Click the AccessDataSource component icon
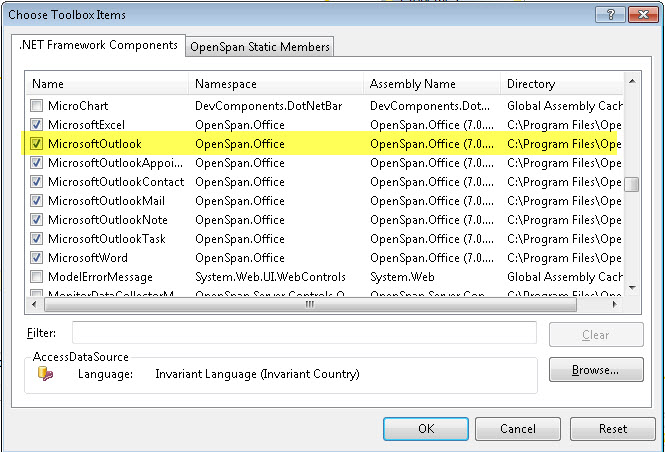The width and height of the screenshot is (665, 452). coord(44,374)
